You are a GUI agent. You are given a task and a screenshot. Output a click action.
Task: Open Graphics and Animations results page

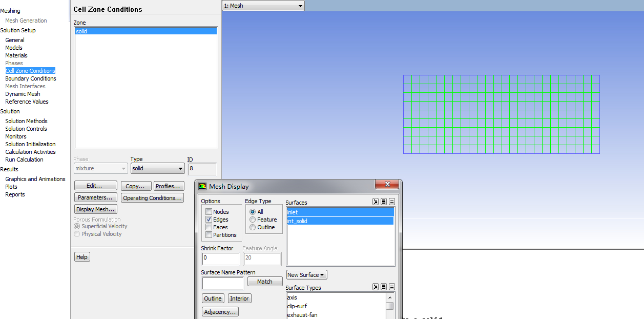tap(35, 179)
